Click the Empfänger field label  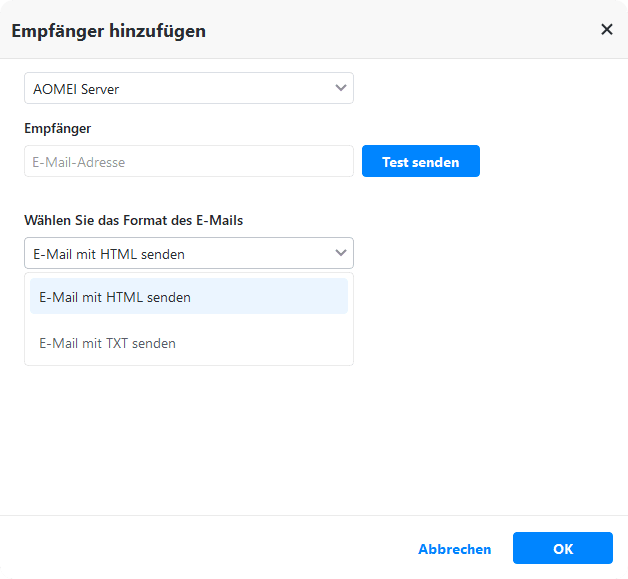pyautogui.click(x=58, y=128)
